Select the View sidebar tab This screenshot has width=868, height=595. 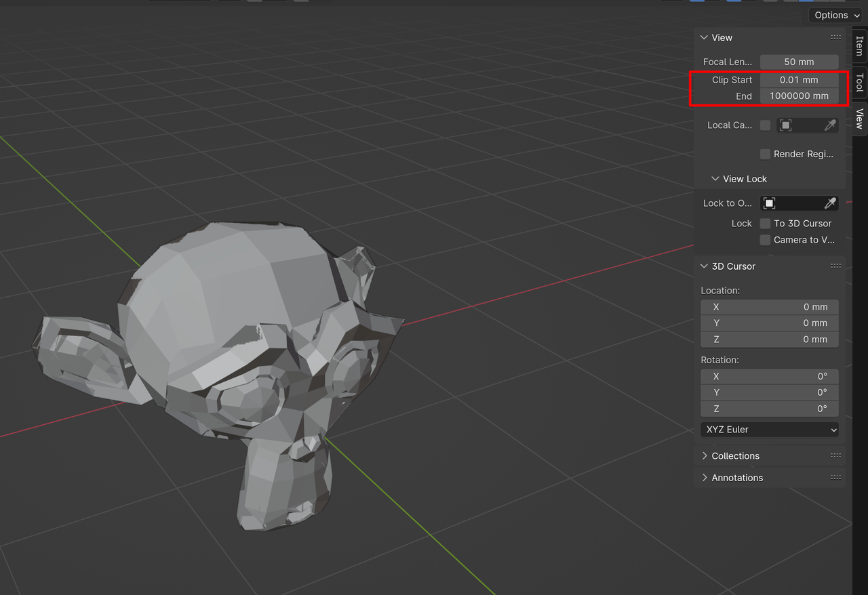[x=859, y=119]
